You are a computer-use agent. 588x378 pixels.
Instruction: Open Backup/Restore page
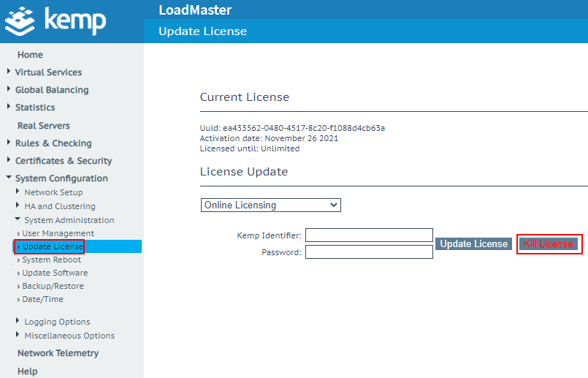53,286
